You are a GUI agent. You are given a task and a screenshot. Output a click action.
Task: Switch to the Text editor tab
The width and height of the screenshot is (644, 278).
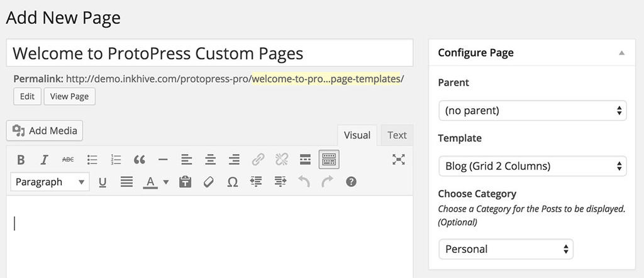(397, 135)
